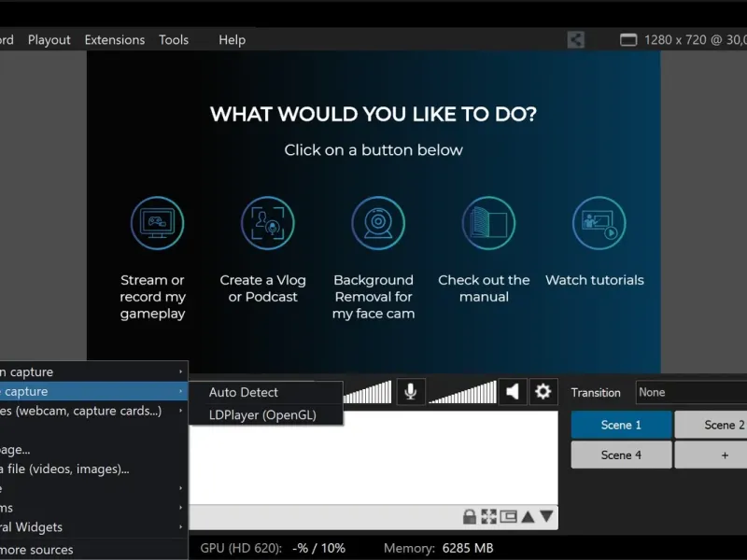Image resolution: width=747 pixels, height=560 pixels.
Task: Open the Tools menu
Action: pos(174,39)
